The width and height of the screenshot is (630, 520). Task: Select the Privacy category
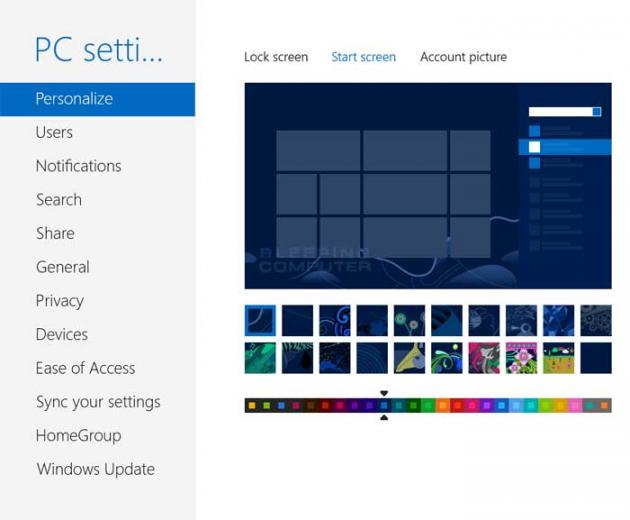coord(59,301)
